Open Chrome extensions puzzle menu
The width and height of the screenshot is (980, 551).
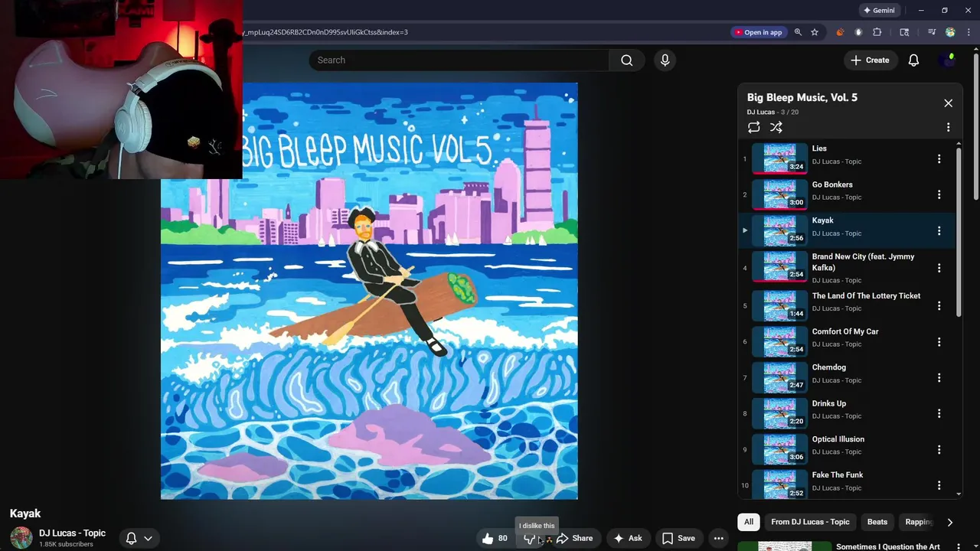877,32
